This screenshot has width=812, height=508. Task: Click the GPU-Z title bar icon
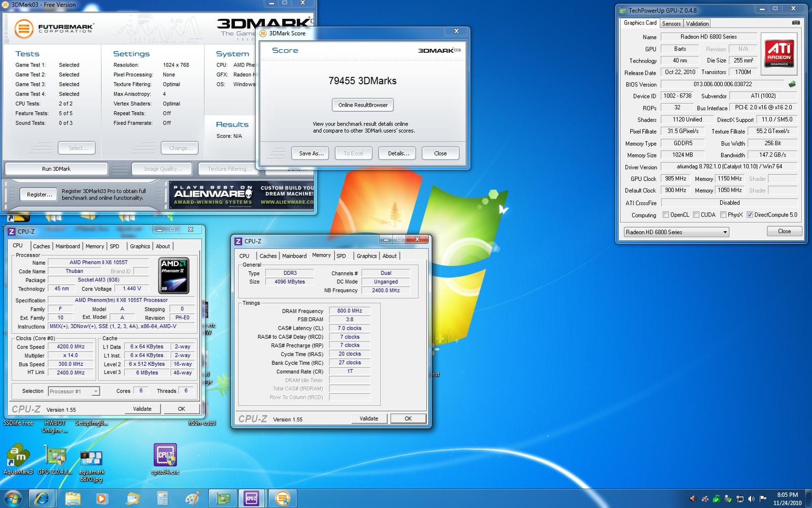coord(623,10)
